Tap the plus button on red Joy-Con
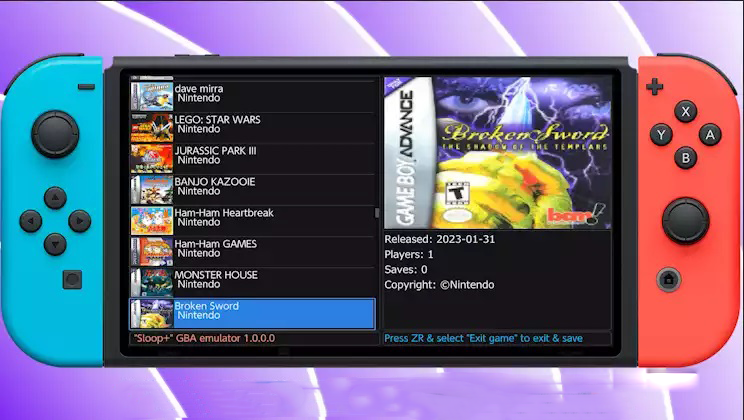The height and width of the screenshot is (420, 744). pos(654,87)
